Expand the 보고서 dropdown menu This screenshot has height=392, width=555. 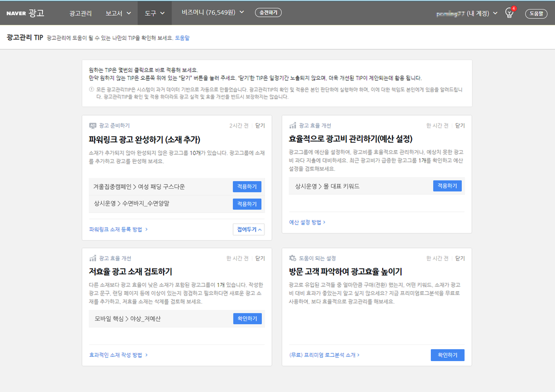tap(118, 13)
